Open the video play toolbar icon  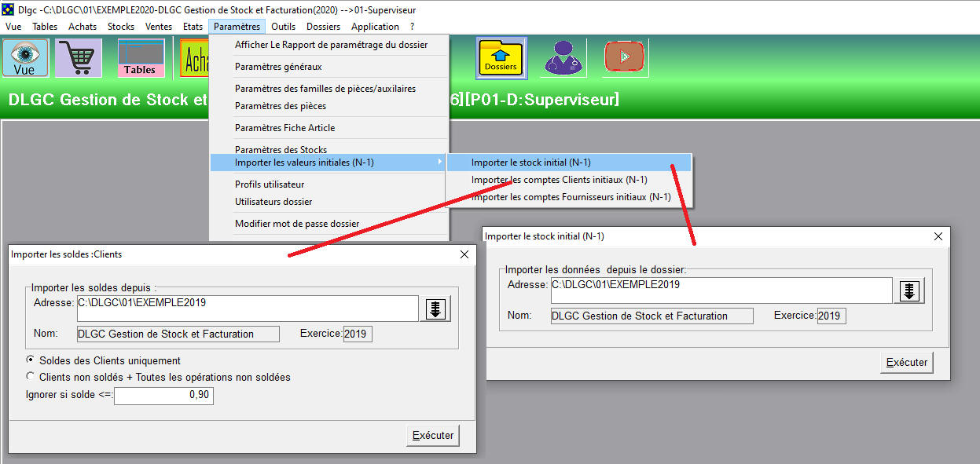pos(624,57)
